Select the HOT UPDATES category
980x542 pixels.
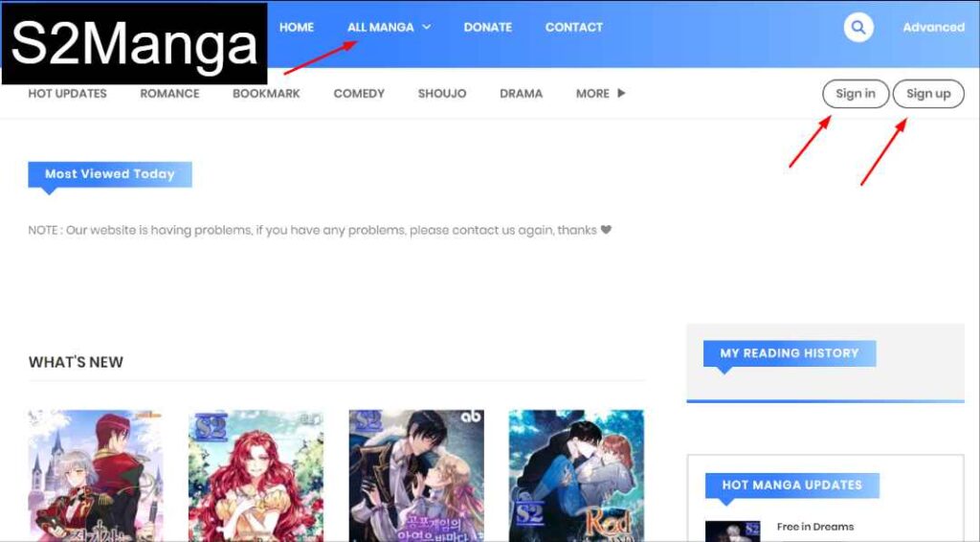click(x=68, y=94)
